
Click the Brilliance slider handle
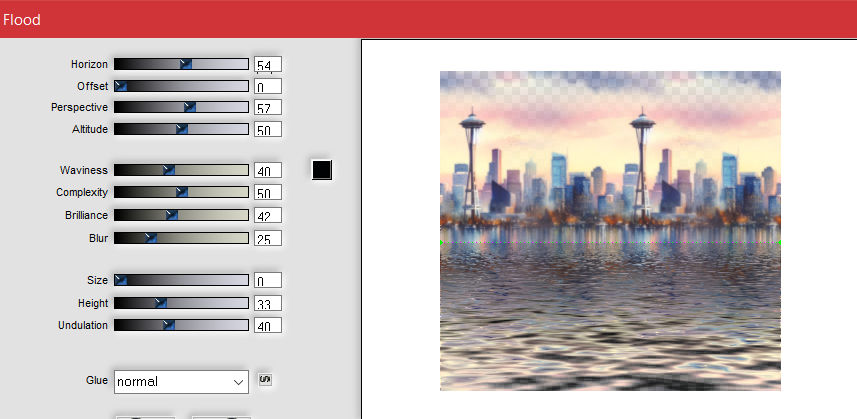point(172,215)
